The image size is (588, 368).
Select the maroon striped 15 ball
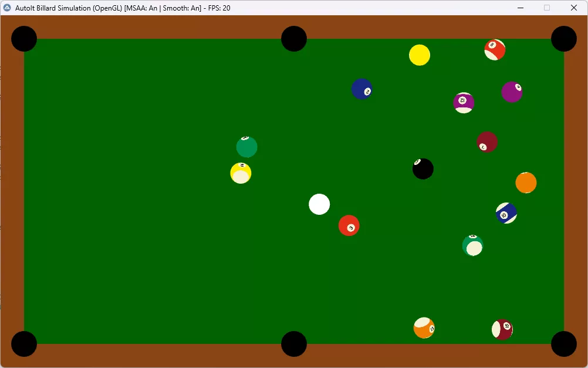point(502,329)
